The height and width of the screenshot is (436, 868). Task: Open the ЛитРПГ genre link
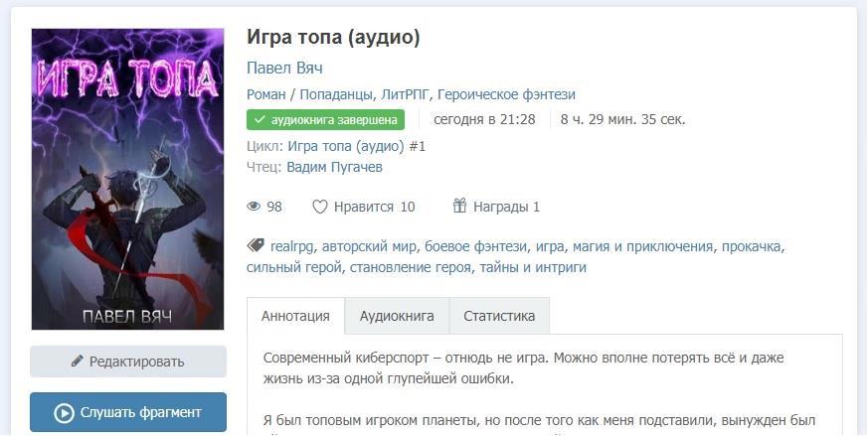coord(403,94)
